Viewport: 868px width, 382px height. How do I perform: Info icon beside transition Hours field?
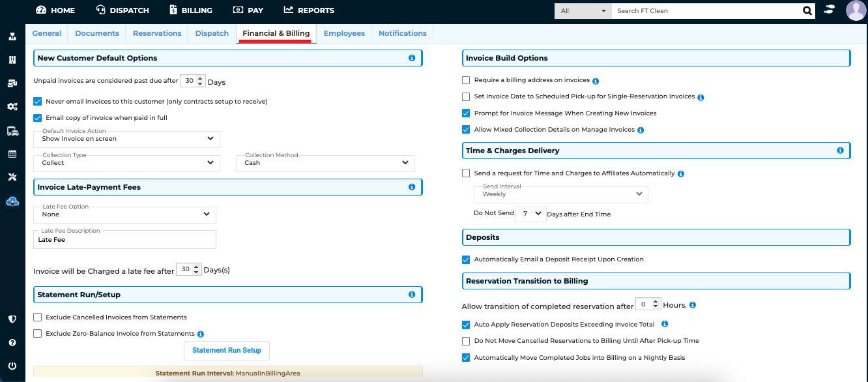click(692, 305)
